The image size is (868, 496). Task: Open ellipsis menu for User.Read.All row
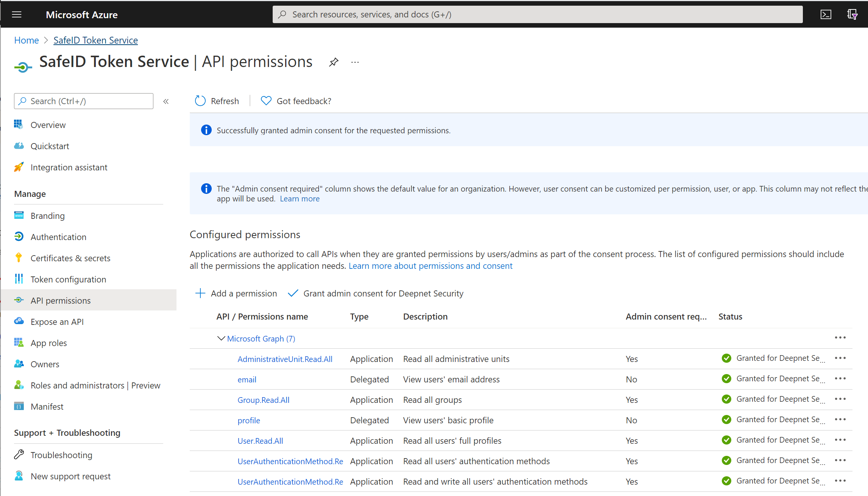pyautogui.click(x=840, y=440)
